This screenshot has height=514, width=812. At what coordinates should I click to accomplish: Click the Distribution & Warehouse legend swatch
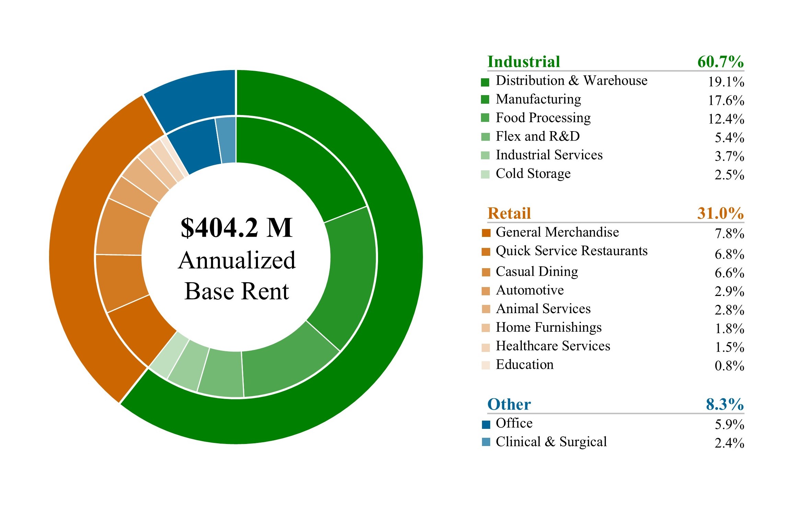[485, 82]
